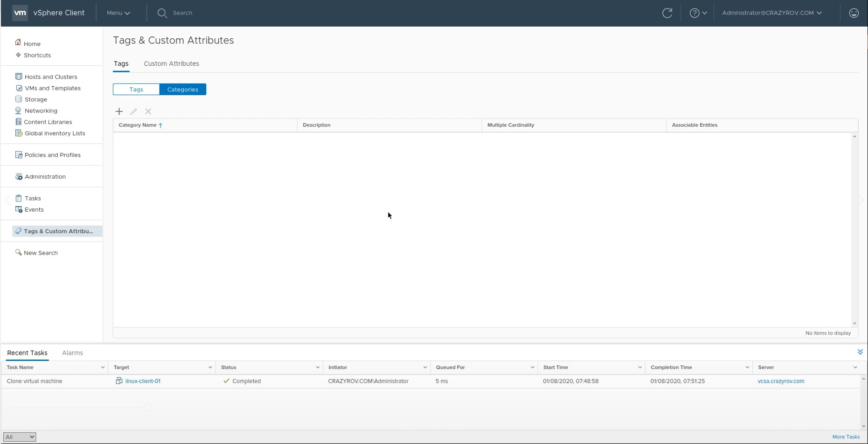
Task: Add a new category
Action: (119, 111)
